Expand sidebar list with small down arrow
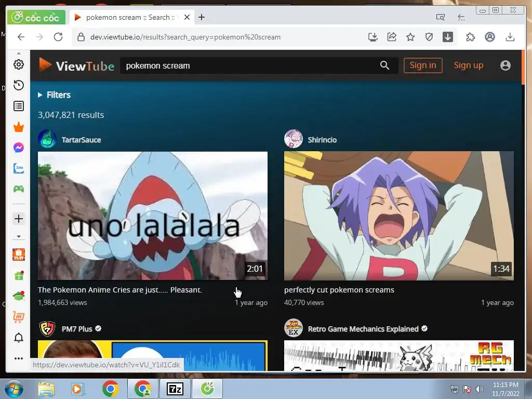This screenshot has height=399, width=532. point(19,236)
